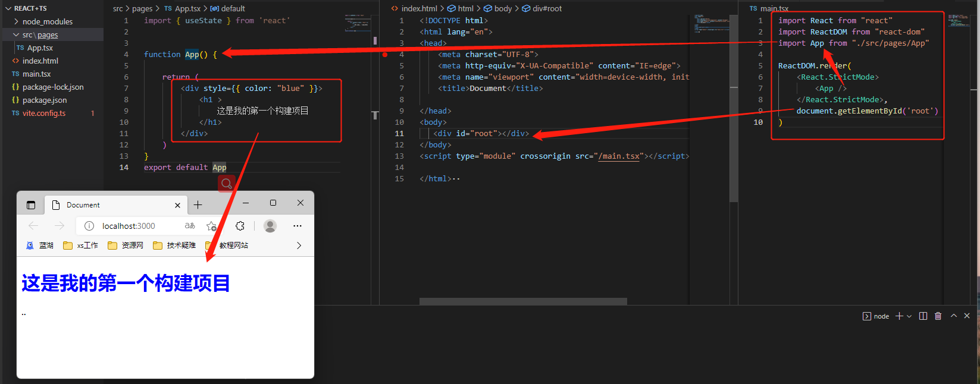Click the pages breadcrumb segment

(142, 8)
